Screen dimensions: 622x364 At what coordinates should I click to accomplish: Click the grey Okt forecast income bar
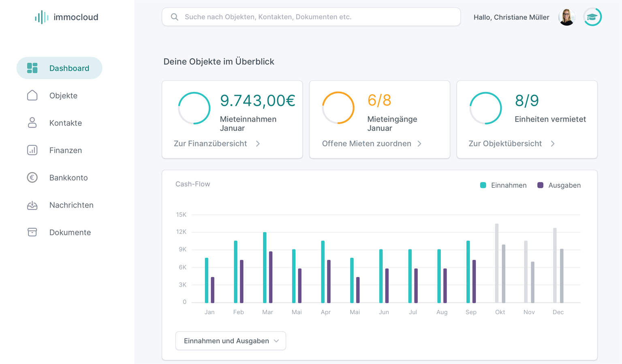pyautogui.click(x=497, y=263)
